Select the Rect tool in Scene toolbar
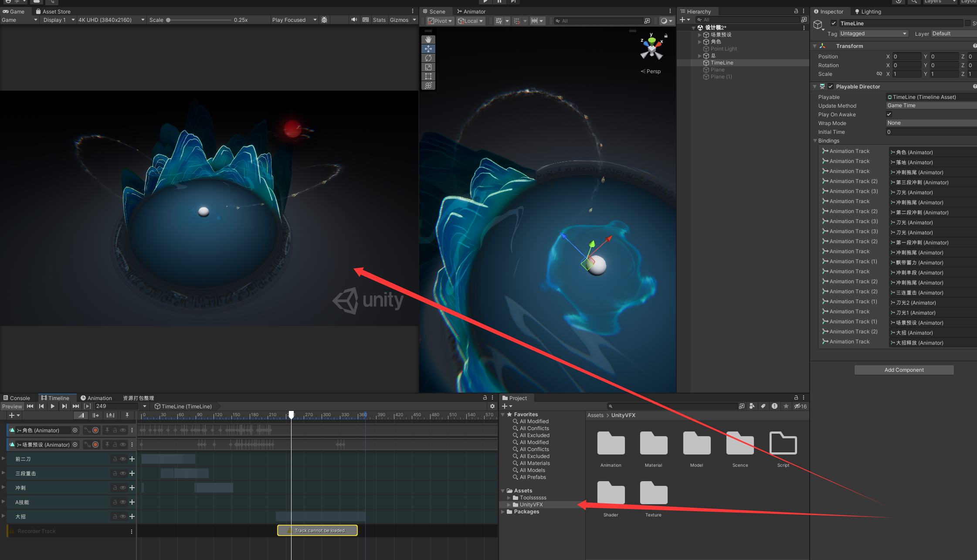 tap(428, 76)
